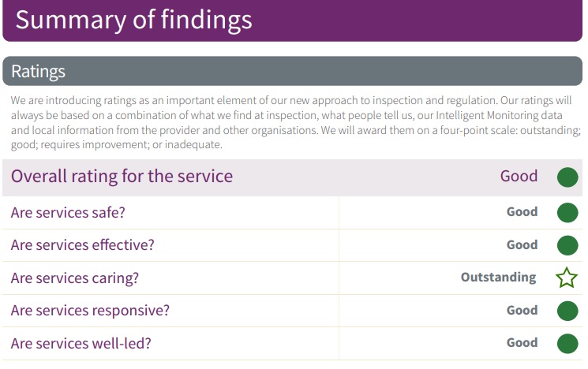
Task: Click the 'Overall rating for the service' heading
Action: pyautogui.click(x=122, y=177)
